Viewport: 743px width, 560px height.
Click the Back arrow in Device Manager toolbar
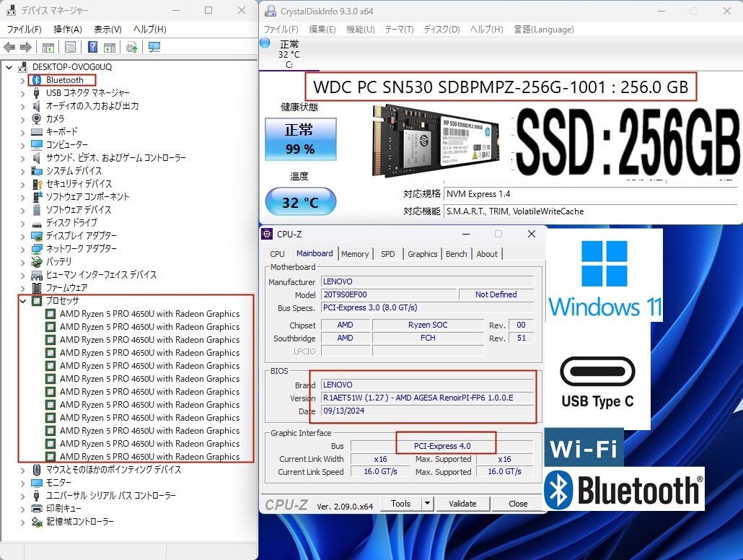(x=9, y=48)
